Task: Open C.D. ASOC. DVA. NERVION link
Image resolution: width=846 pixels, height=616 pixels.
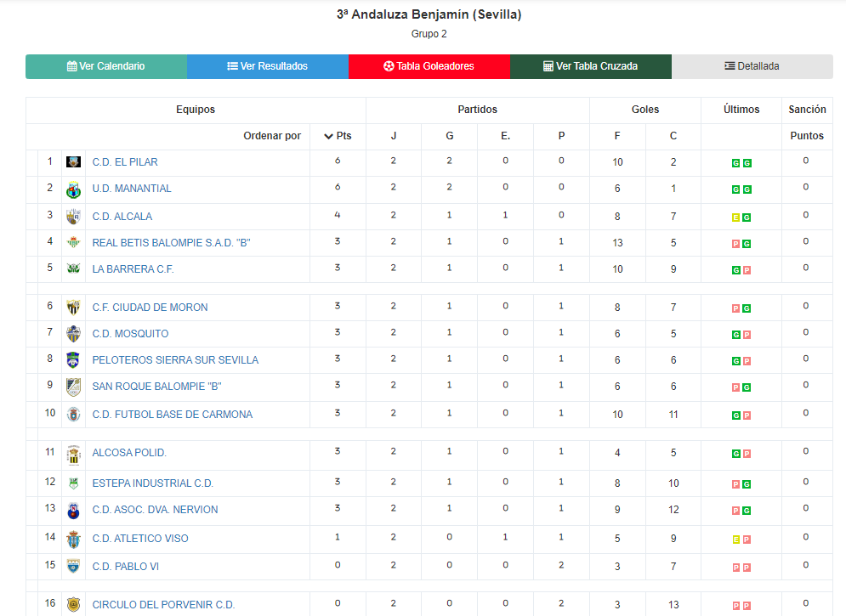Action: pos(156,510)
